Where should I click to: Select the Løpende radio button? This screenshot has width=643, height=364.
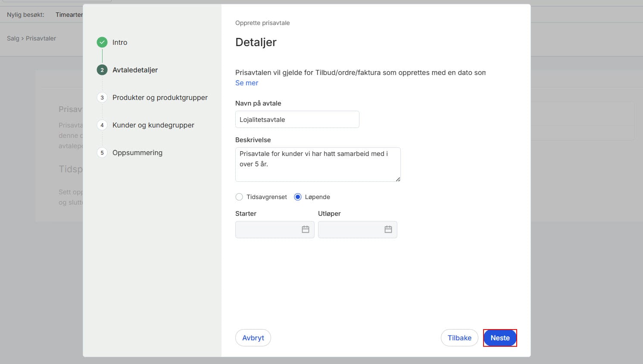(298, 197)
